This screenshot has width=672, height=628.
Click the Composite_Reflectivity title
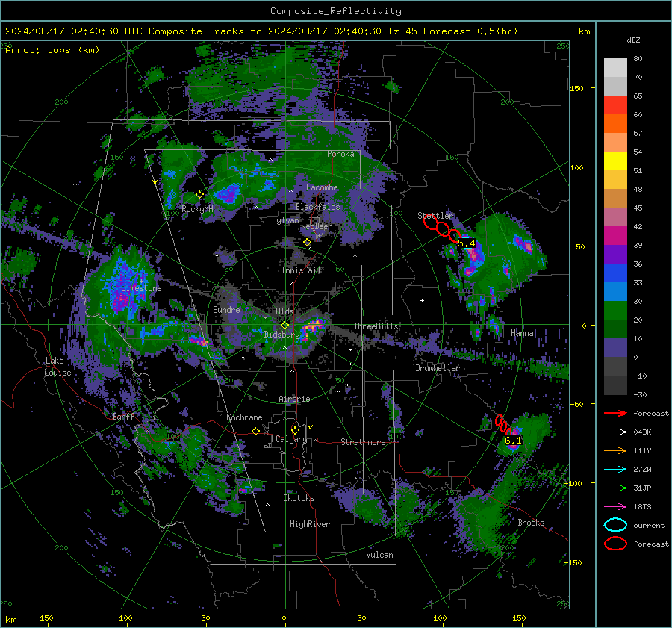[x=335, y=11]
